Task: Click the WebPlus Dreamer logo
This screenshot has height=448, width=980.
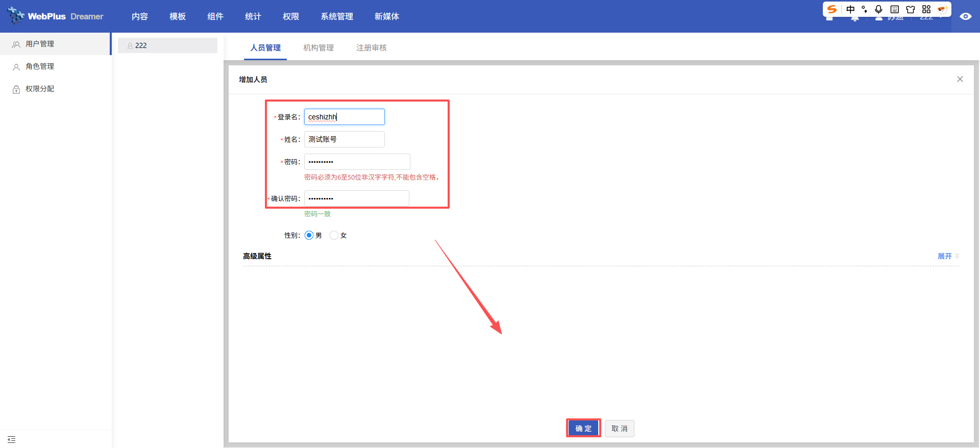Action: 56,16
